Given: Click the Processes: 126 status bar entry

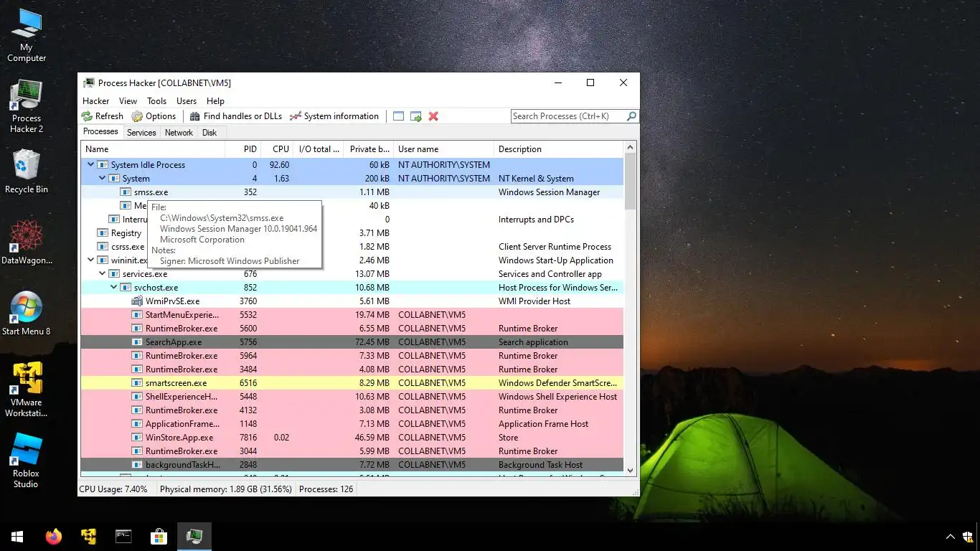Looking at the screenshot, I should (x=326, y=489).
